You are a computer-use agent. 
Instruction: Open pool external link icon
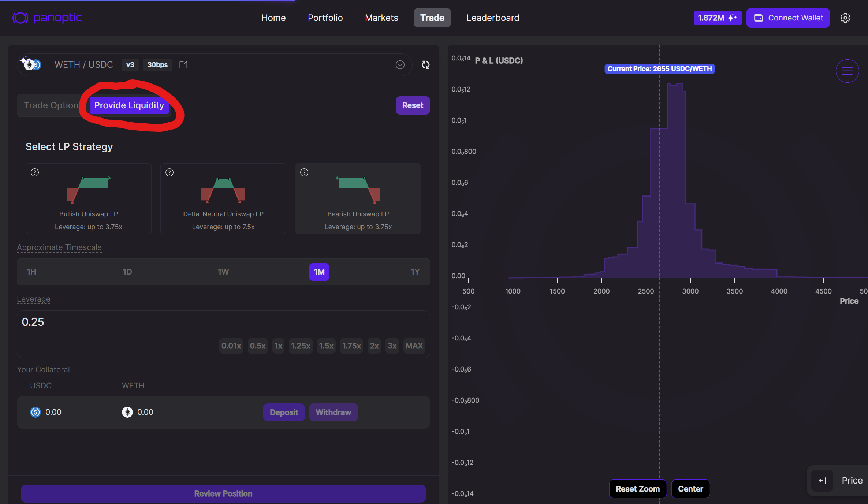click(x=183, y=65)
